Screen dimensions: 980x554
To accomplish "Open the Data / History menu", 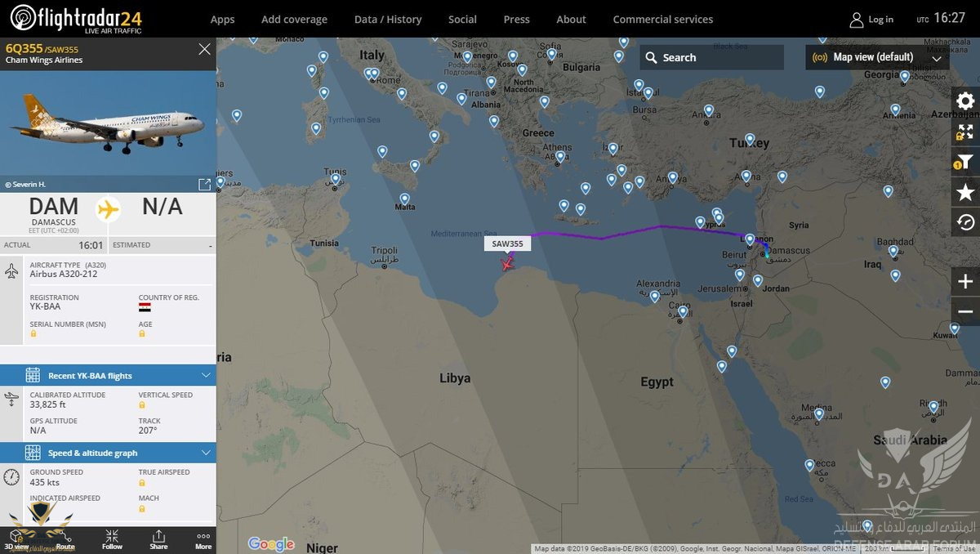I will point(388,19).
